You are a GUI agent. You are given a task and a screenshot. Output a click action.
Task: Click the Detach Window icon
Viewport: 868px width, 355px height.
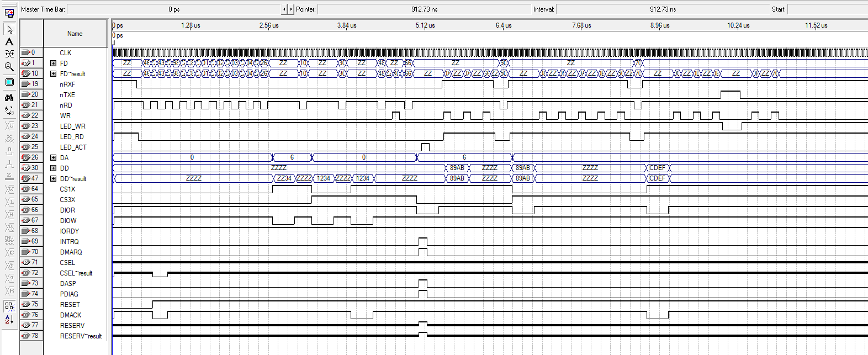click(9, 13)
